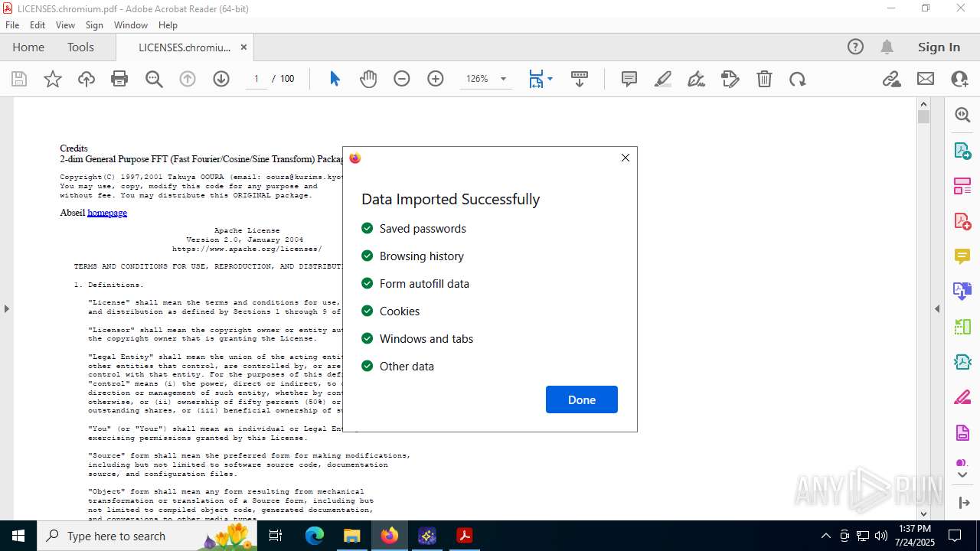
Task: Open the yellow Comment sidebar tool
Action: pos(962,256)
